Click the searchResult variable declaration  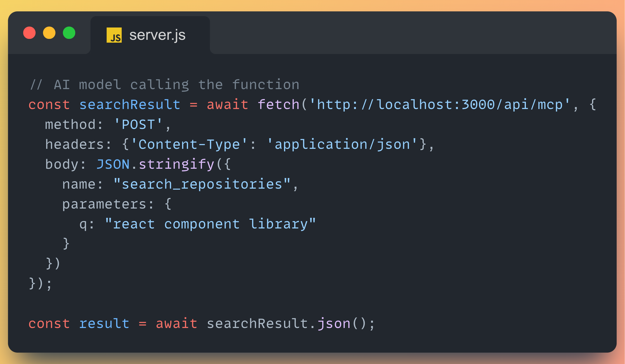(x=130, y=105)
